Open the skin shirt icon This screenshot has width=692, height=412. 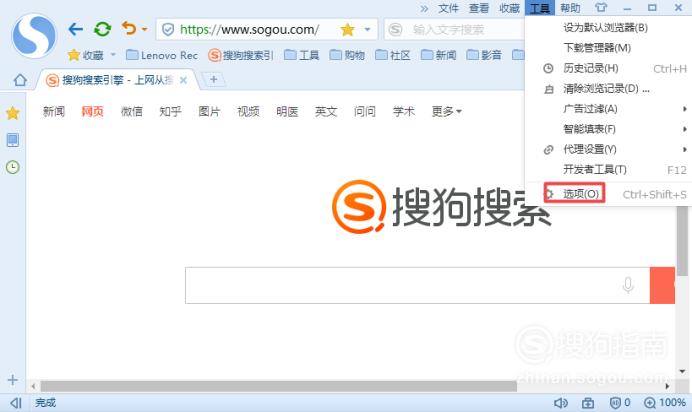point(601,7)
